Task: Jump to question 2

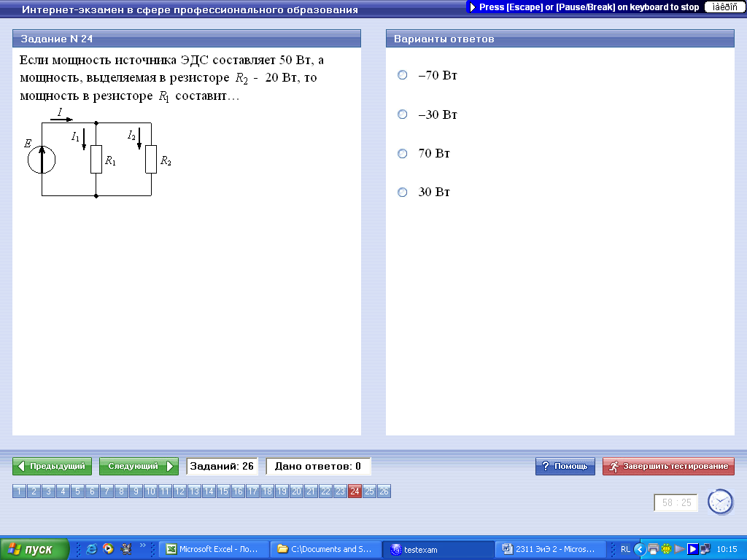Action: [34, 491]
